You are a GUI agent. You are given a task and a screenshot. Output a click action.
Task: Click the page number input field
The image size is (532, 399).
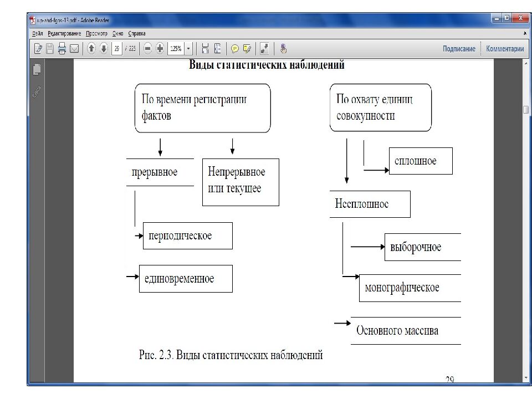pos(116,48)
